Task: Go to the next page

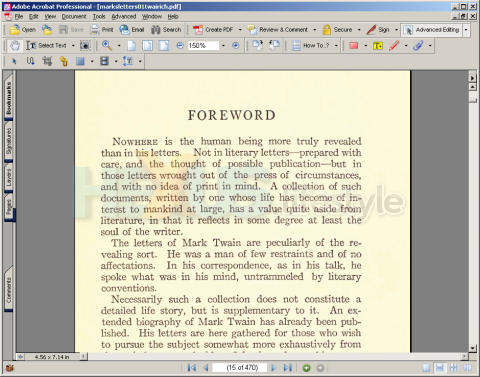Action: point(273,368)
